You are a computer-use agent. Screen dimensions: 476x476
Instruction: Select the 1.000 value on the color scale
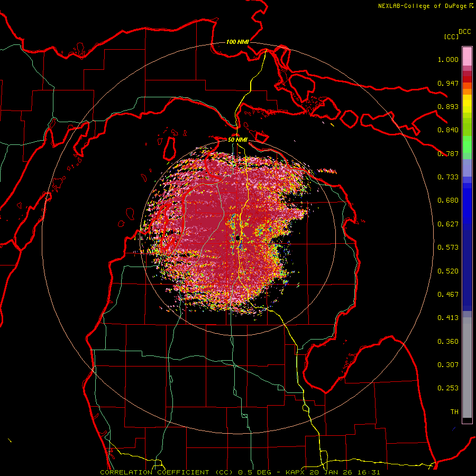pyautogui.click(x=448, y=59)
